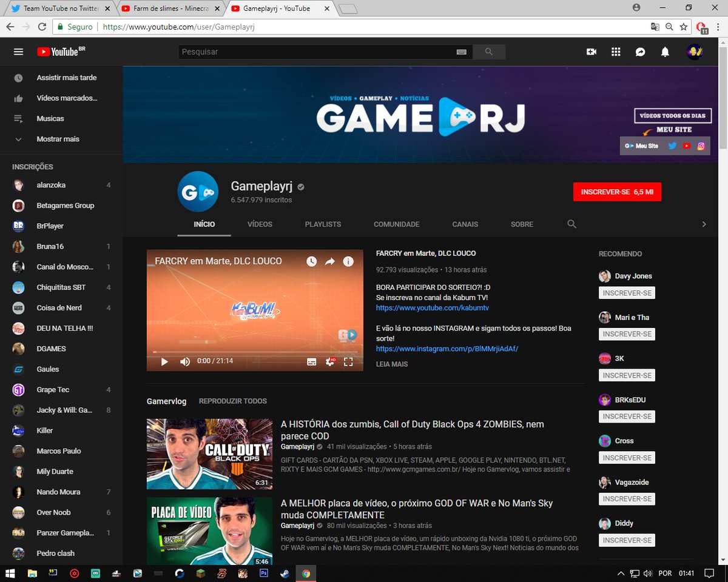Click the video progress bar
728x582 pixels.
(255, 352)
